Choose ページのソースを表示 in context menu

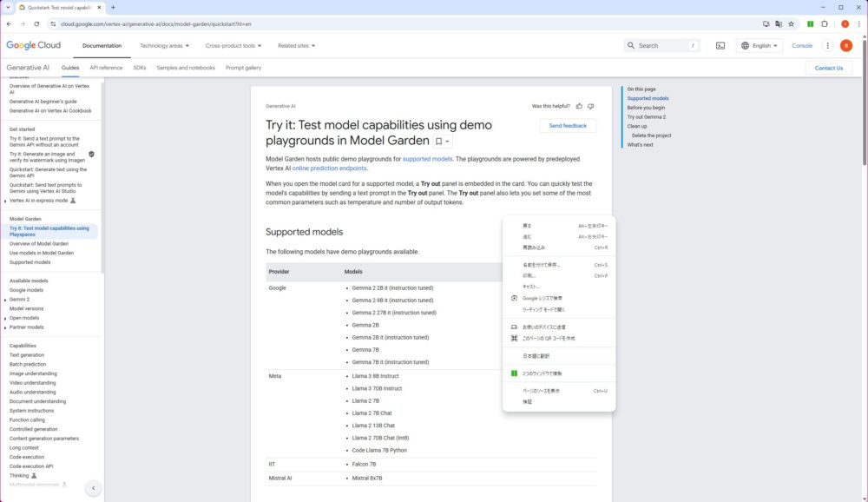pos(559,391)
